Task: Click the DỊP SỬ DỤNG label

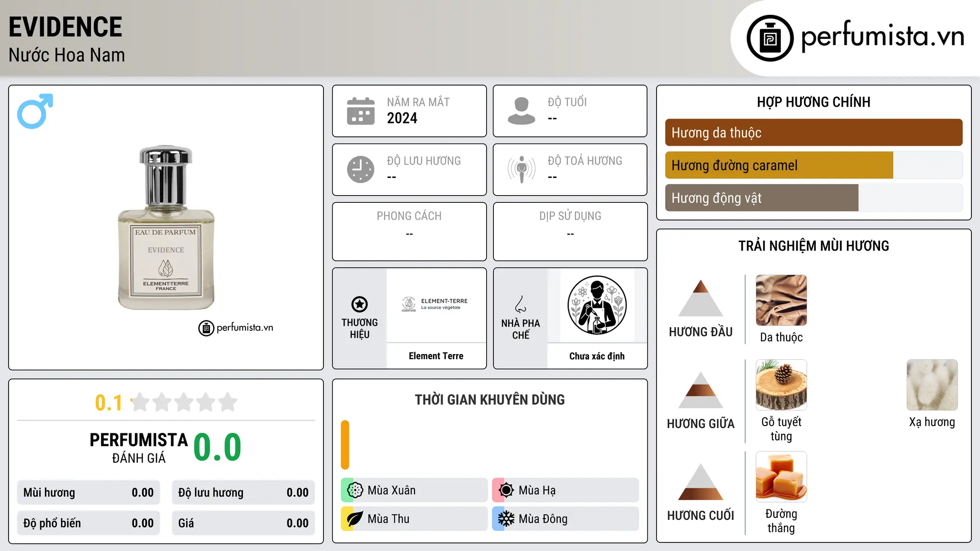Action: point(570,216)
